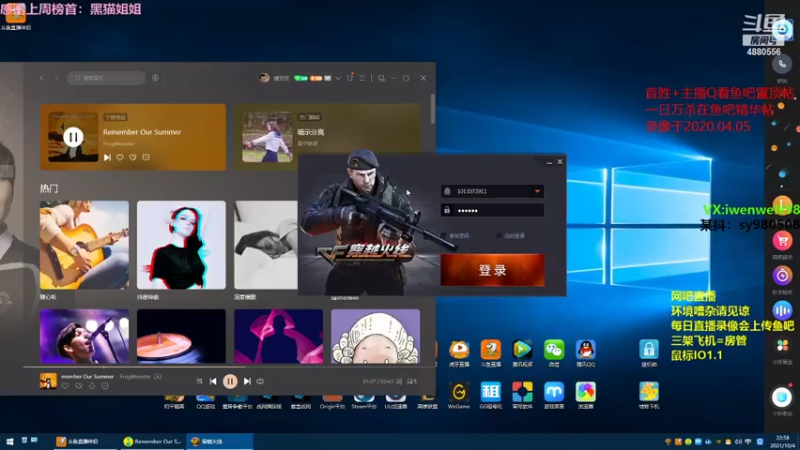Open comments icon on Remember Our Summer card
800x450 pixels.
(x=146, y=158)
